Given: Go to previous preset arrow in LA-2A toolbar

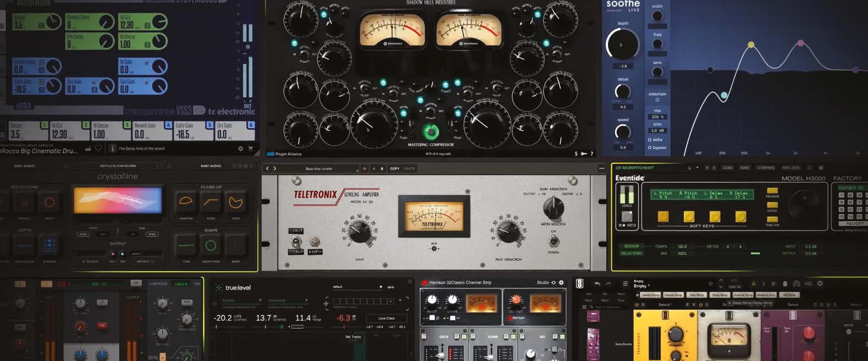Looking at the screenshot, I should [268, 168].
